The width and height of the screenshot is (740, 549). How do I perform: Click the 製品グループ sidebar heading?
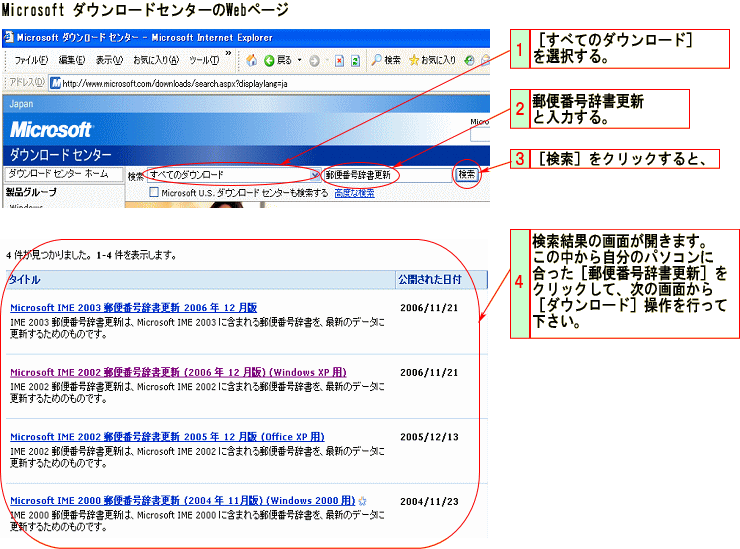click(31, 192)
